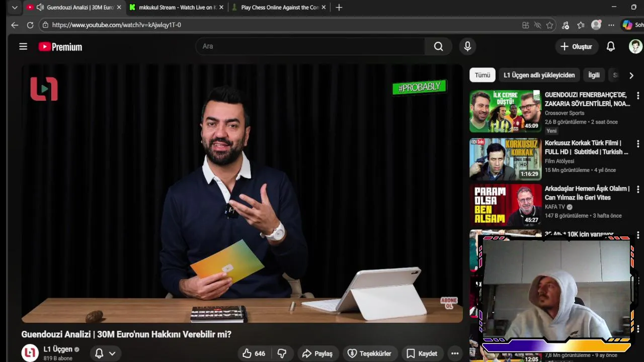Viewport: 644px width, 362px height.
Task: Select the İlgili filter chip
Action: click(594, 75)
